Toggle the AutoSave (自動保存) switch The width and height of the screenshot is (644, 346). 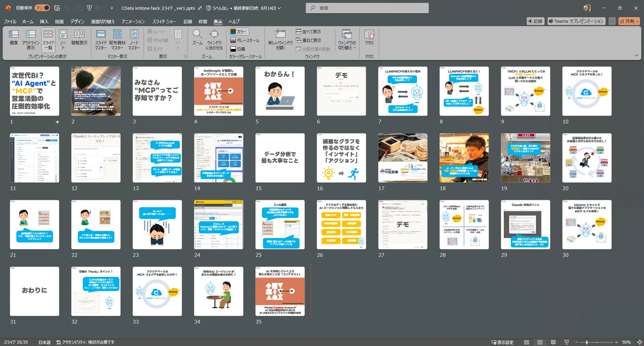click(43, 8)
